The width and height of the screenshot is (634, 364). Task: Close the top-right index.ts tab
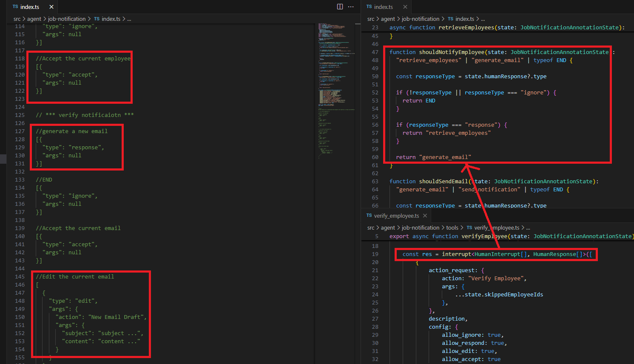(405, 7)
